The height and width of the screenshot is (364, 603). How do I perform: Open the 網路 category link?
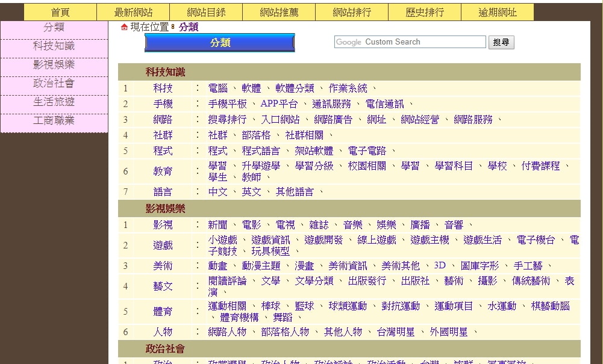pos(163,120)
